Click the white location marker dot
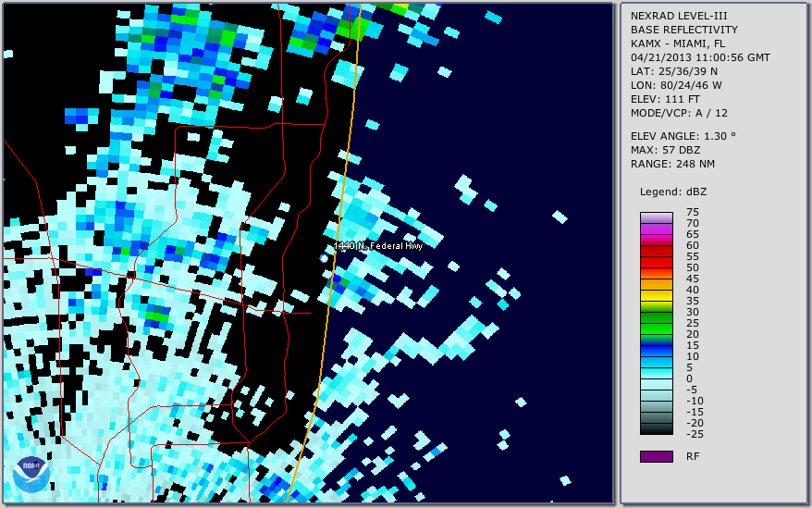 tap(324, 258)
